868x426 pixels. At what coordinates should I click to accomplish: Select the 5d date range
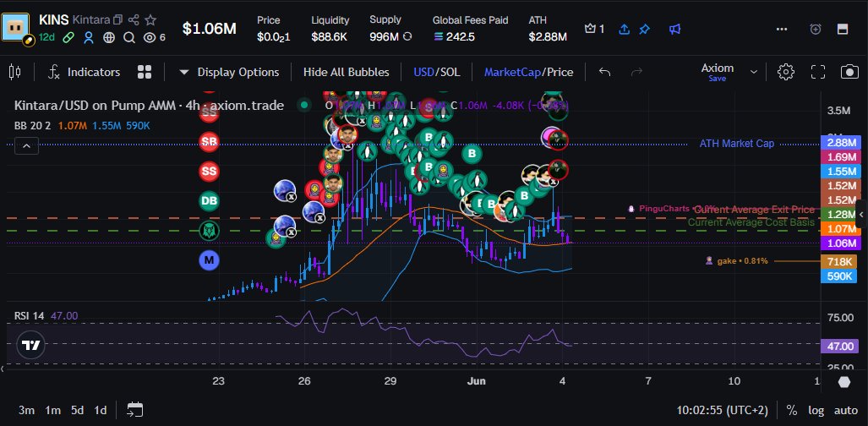coord(77,411)
